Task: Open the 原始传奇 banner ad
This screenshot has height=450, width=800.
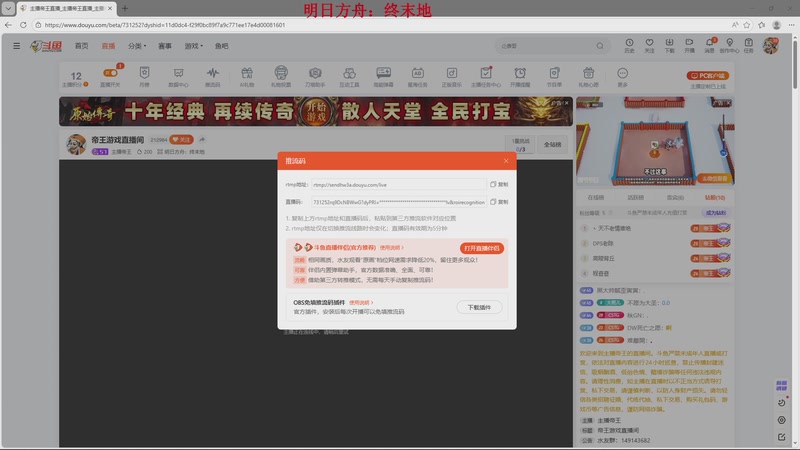Action: point(316,111)
